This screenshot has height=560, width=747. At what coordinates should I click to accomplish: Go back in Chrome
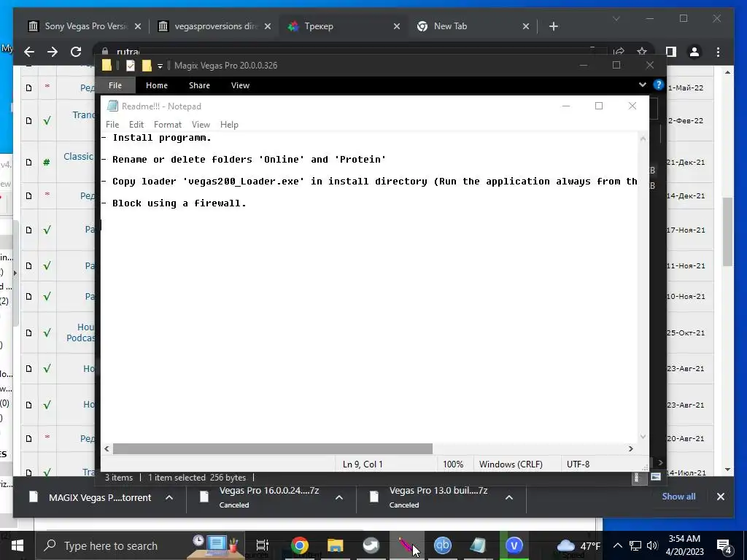(29, 52)
